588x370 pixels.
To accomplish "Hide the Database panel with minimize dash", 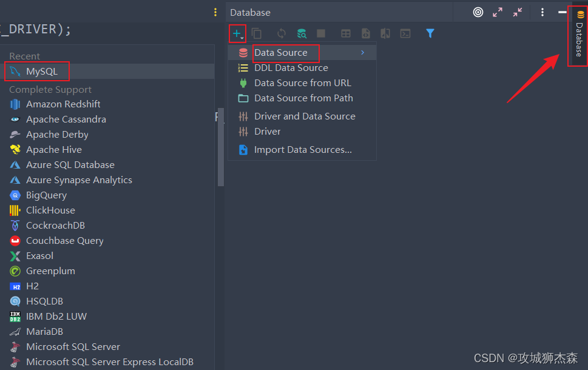I will pos(562,12).
